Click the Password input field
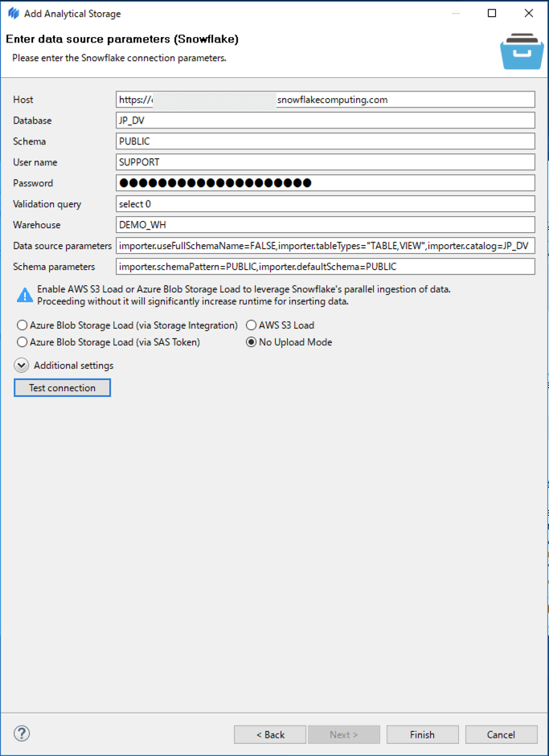Screen dimensions: 549x756 click(326, 183)
